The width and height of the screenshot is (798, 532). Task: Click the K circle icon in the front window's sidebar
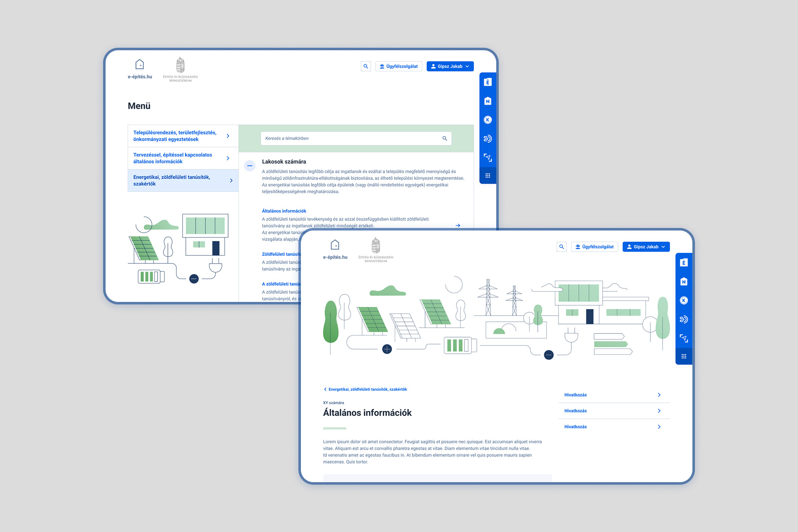point(684,300)
